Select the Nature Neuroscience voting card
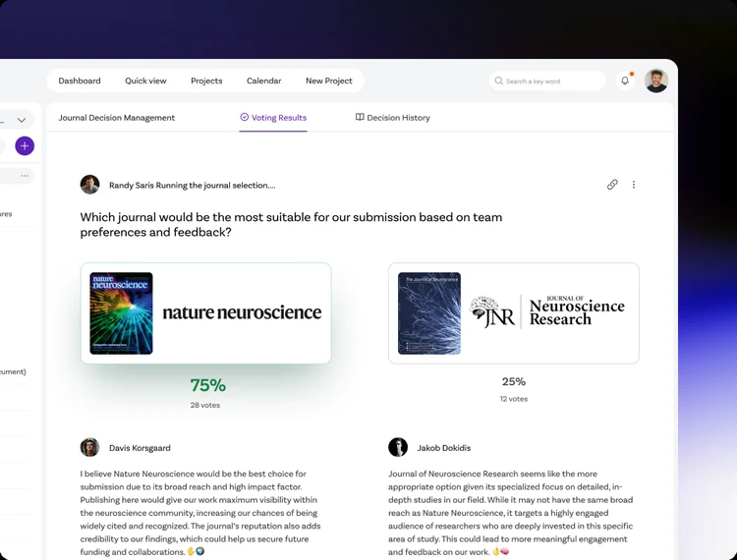This screenshot has width=737, height=560. pyautogui.click(x=206, y=313)
